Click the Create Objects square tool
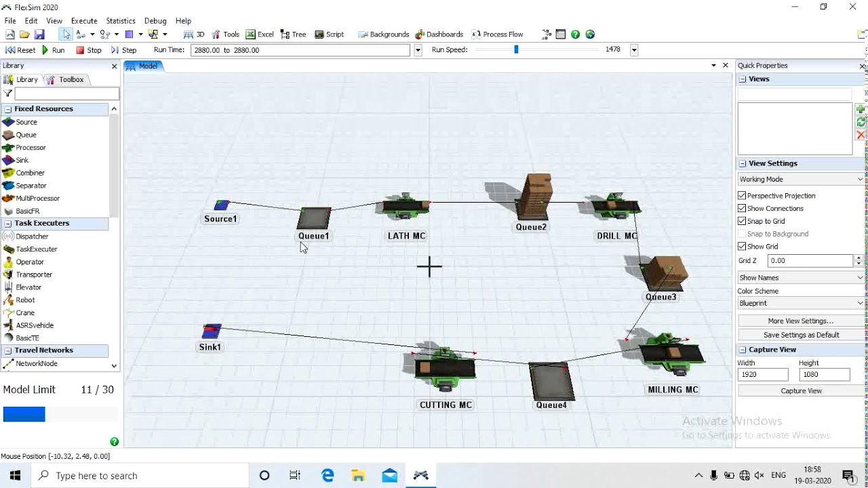This screenshot has width=868, height=488. (129, 34)
